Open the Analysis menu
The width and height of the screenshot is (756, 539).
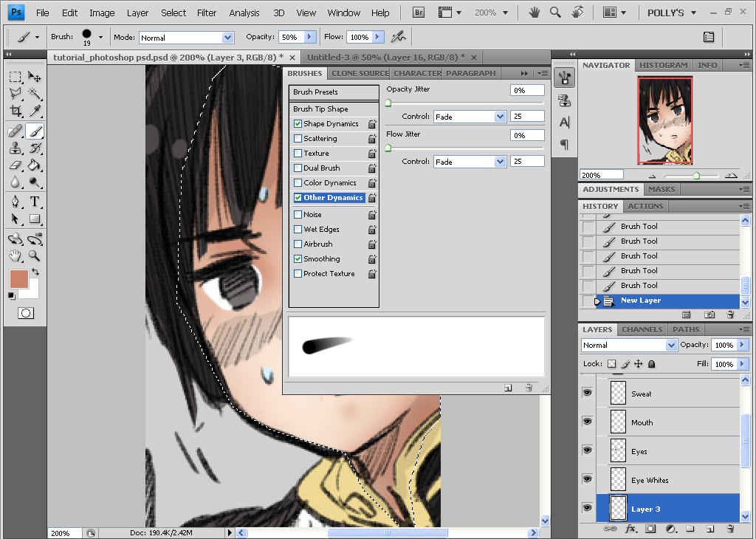click(x=244, y=13)
